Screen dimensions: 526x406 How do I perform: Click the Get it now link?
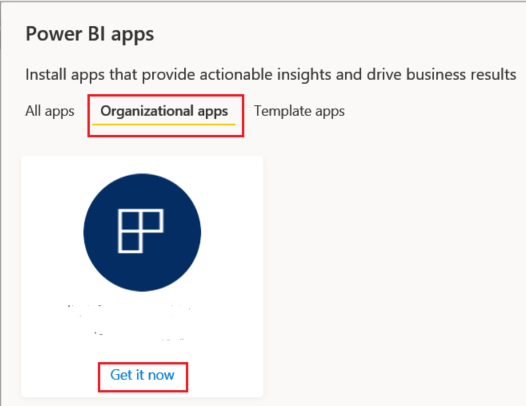point(142,375)
